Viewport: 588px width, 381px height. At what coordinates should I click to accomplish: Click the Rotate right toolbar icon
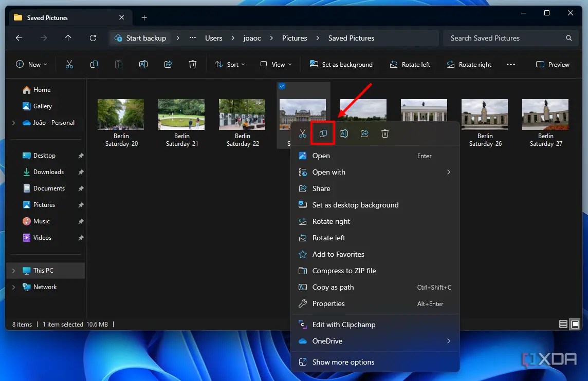tap(469, 64)
